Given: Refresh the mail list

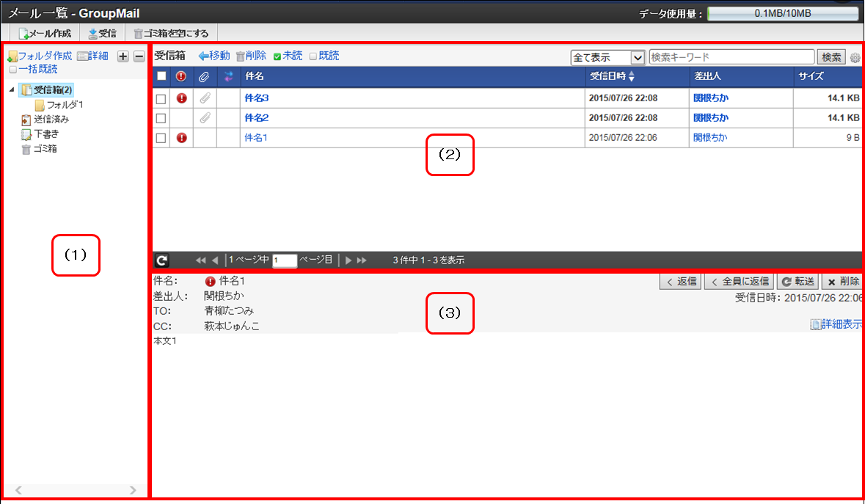Looking at the screenshot, I should pos(161,260).
